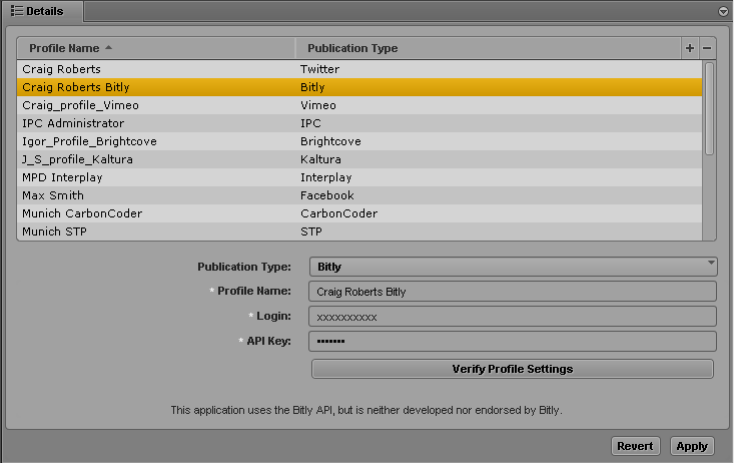
Task: Remove selected profile with minus icon
Action: pyautogui.click(x=707, y=48)
